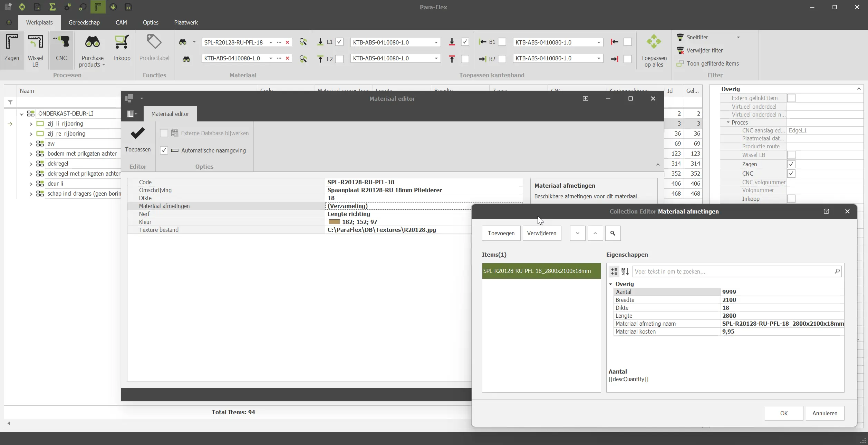Enable the Wissel LB checkbox in Proces
The image size is (868, 445).
pyautogui.click(x=791, y=155)
